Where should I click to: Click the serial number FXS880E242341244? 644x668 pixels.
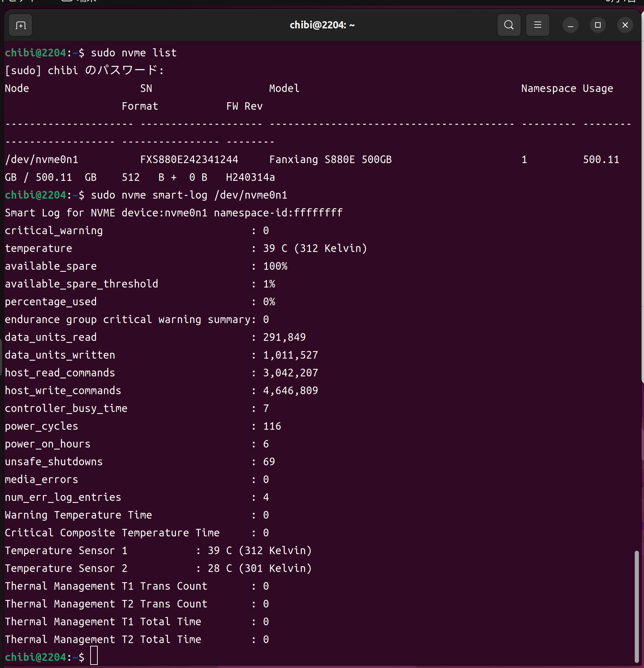pyautogui.click(x=189, y=160)
